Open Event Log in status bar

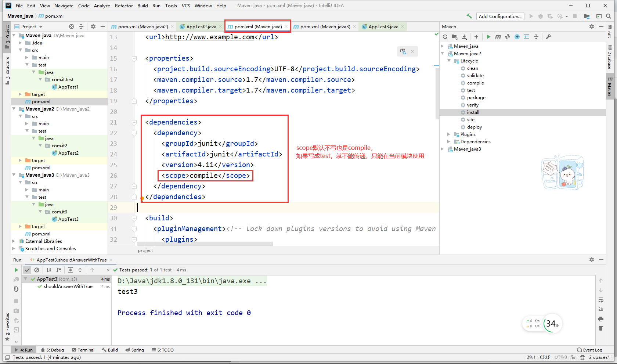click(589, 350)
